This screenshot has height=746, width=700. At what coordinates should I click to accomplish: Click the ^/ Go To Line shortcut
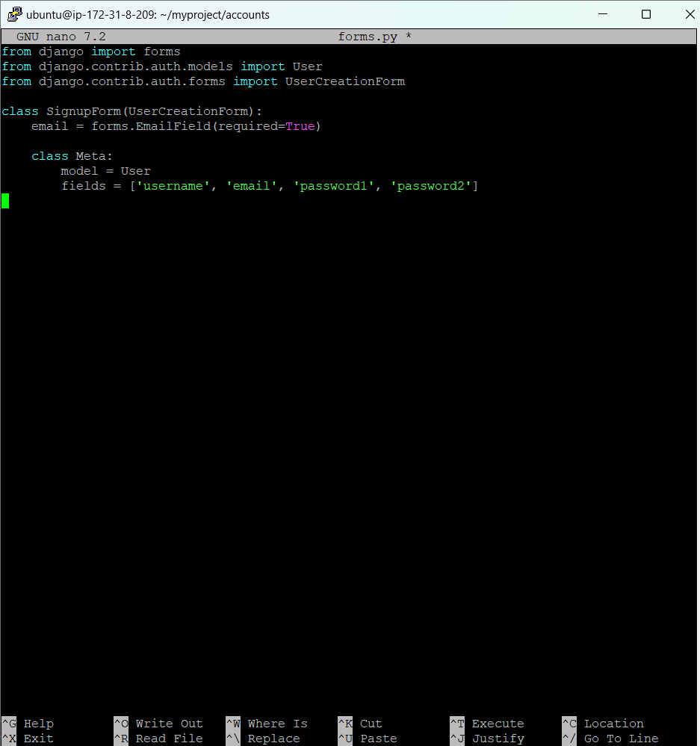[x=610, y=739]
